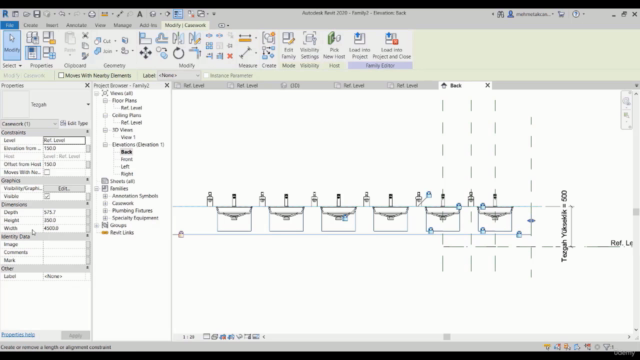Image resolution: width=640 pixels, height=360 pixels.
Task: Click the Save icon in quick access toolbar
Action: pyautogui.click(x=37, y=14)
